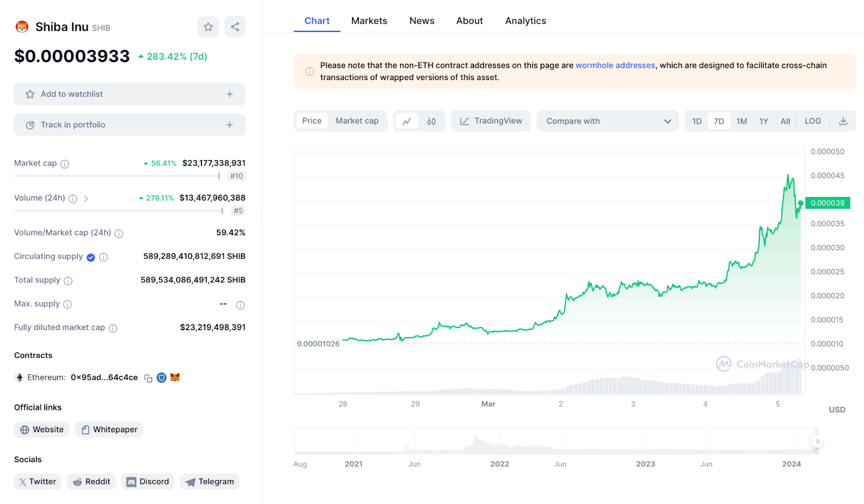Viewport: 864px width, 504px height.
Task: Click the $0.00003933 price value
Action: [x=72, y=56]
